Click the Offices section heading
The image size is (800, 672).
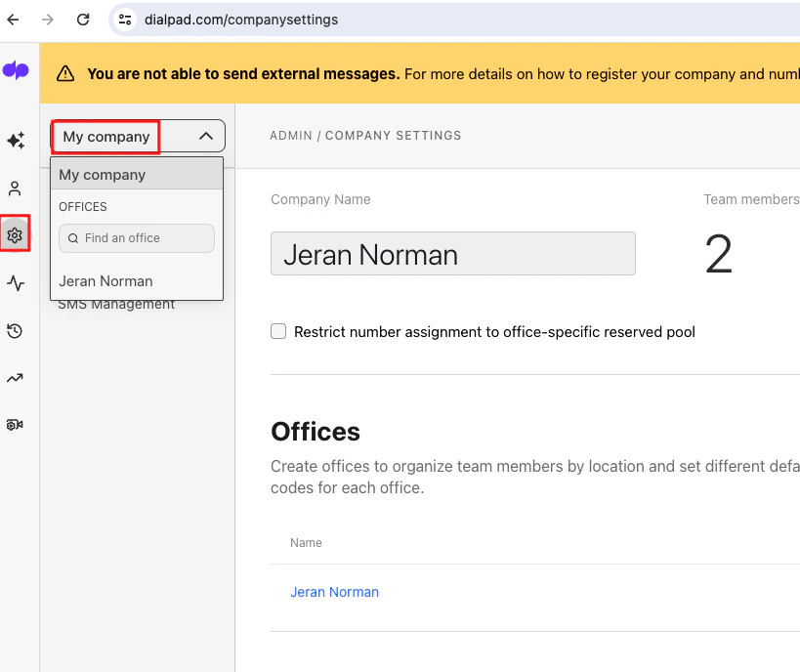(x=316, y=432)
